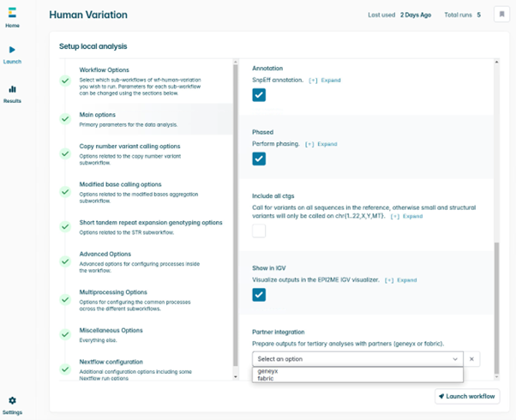Click the Miscellaneous Options checkmark icon
Viewport: 516px width, 420px height.
[x=65, y=335]
